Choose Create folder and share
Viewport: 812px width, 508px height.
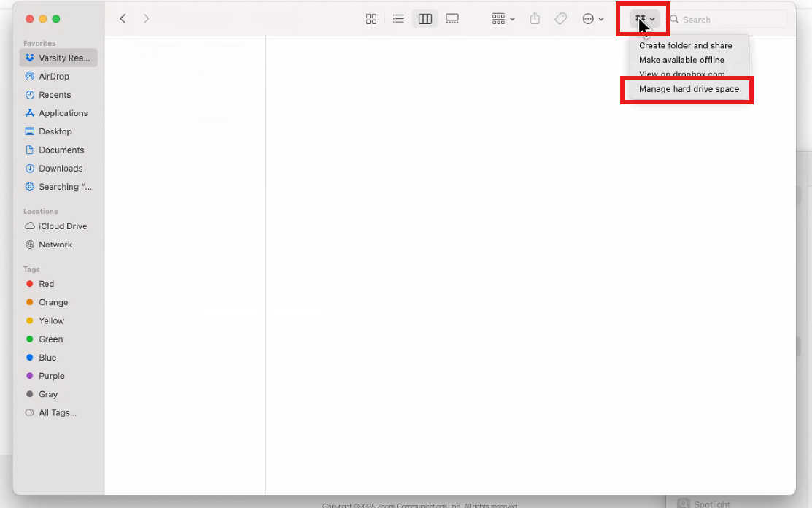point(685,45)
